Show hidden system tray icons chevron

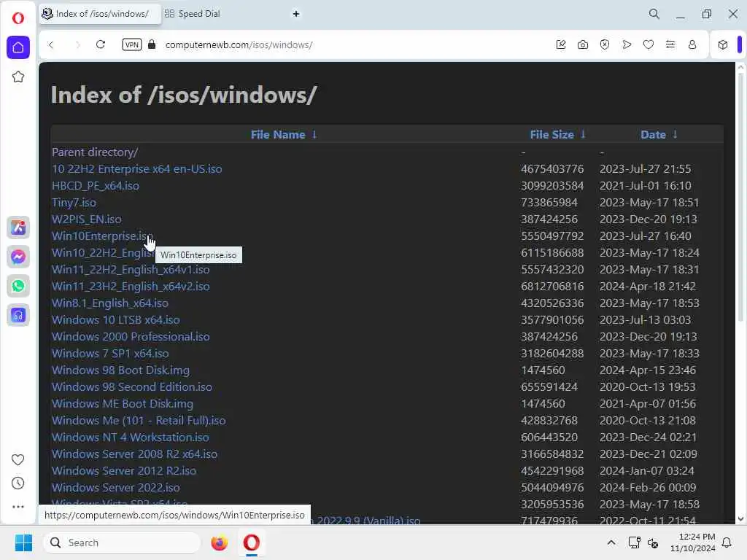tap(611, 542)
